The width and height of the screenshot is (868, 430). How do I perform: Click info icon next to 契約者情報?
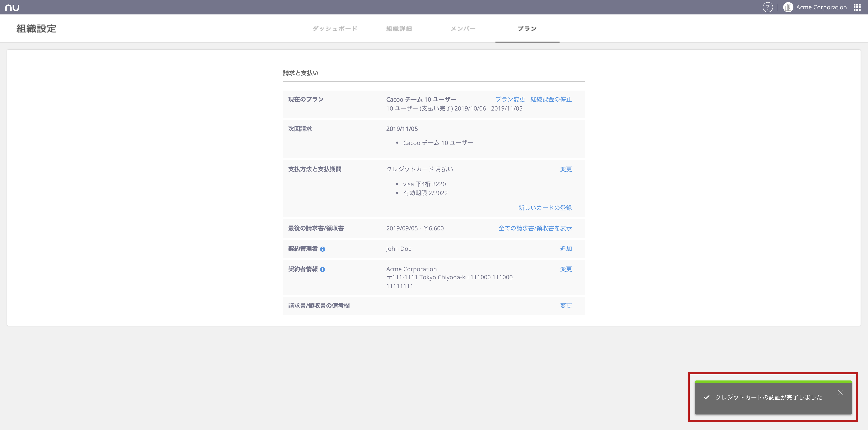(x=323, y=270)
